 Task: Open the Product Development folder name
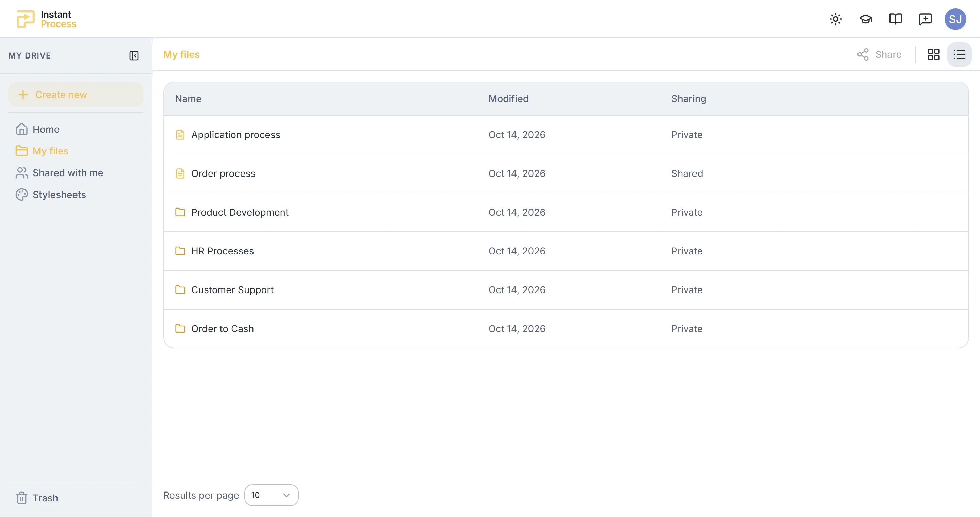pos(240,212)
